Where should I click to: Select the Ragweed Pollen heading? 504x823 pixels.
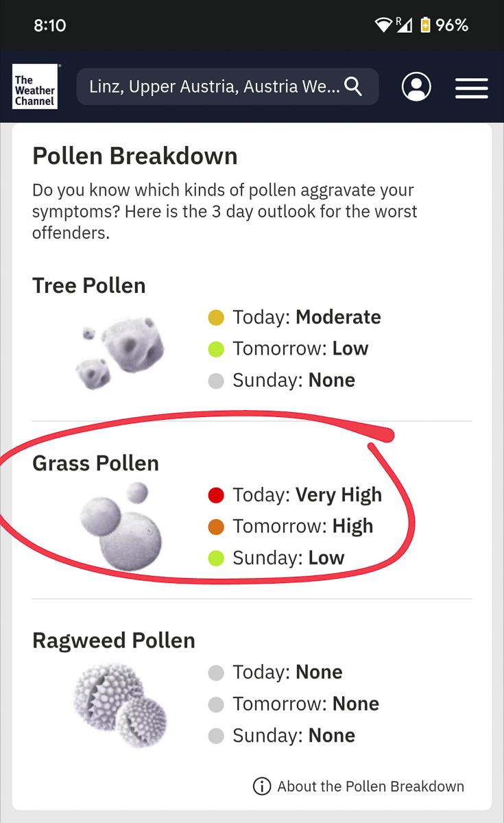[114, 641]
